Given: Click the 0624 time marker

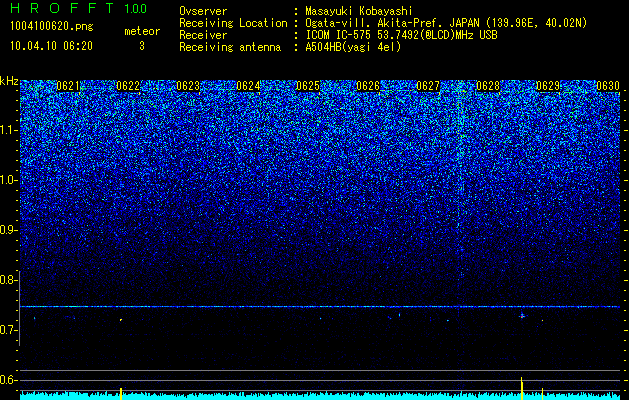Looking at the screenshot, I should click(x=248, y=86).
